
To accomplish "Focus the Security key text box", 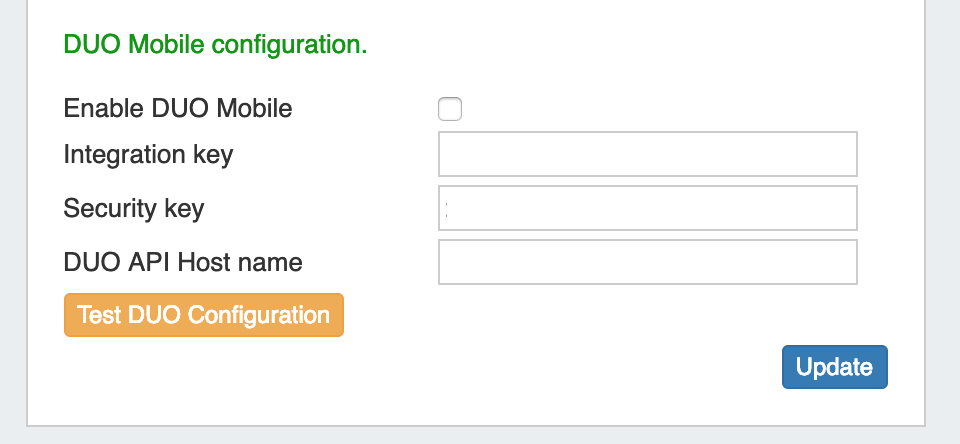I will coord(647,208).
